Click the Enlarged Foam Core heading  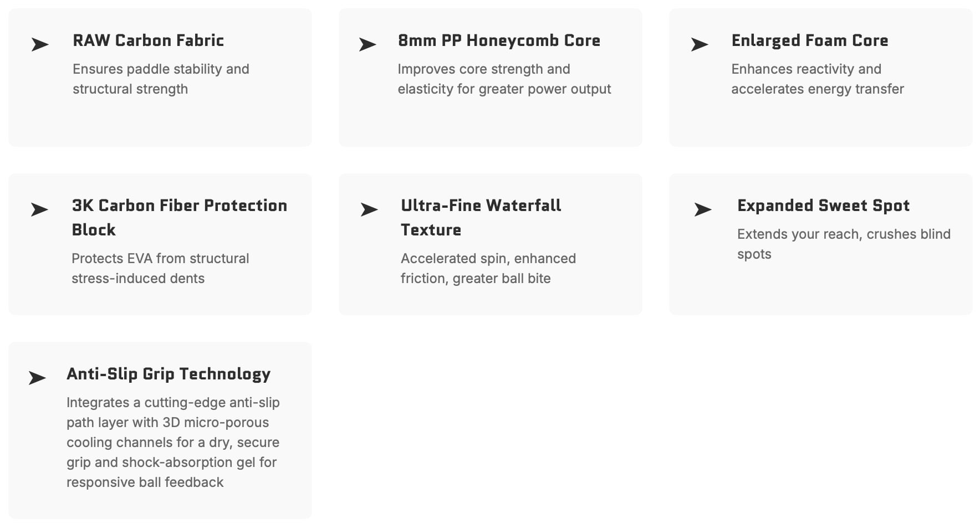[810, 40]
